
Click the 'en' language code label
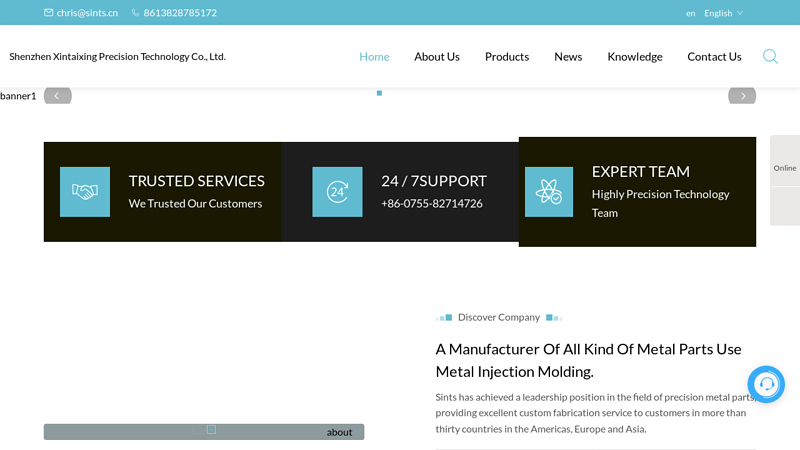pyautogui.click(x=690, y=13)
